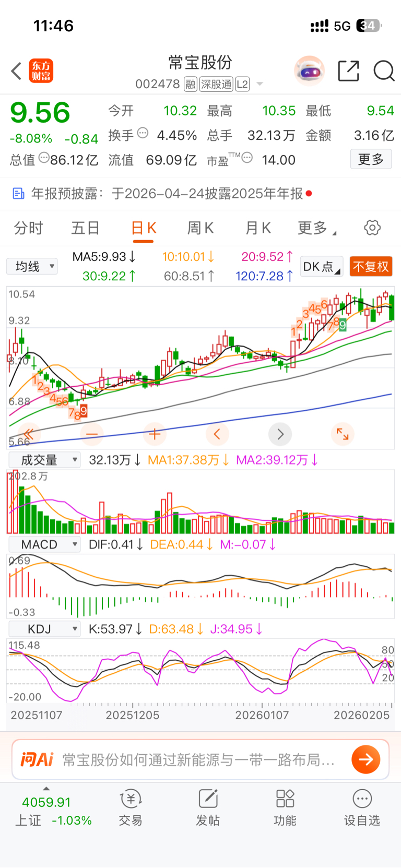
Task: Tap the DIF:0.41 MACD value
Action: click(x=116, y=544)
